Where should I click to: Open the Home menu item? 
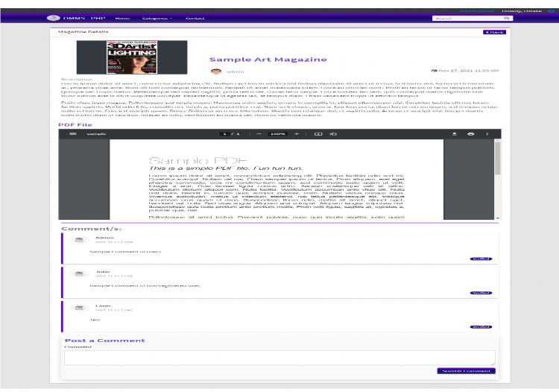click(x=122, y=18)
